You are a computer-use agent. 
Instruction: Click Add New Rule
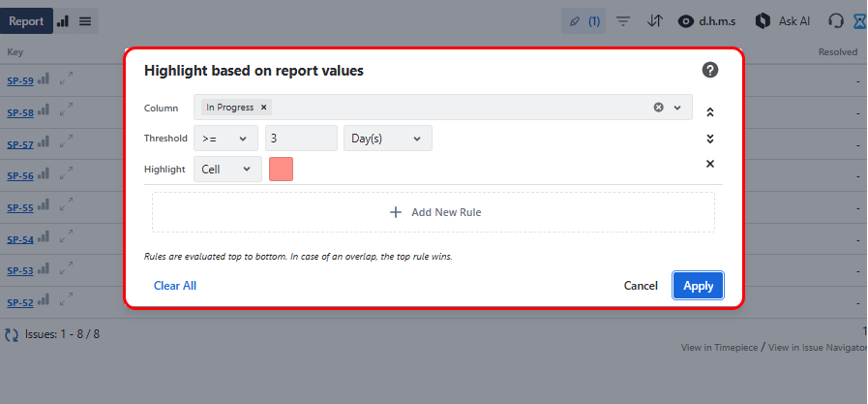(434, 212)
